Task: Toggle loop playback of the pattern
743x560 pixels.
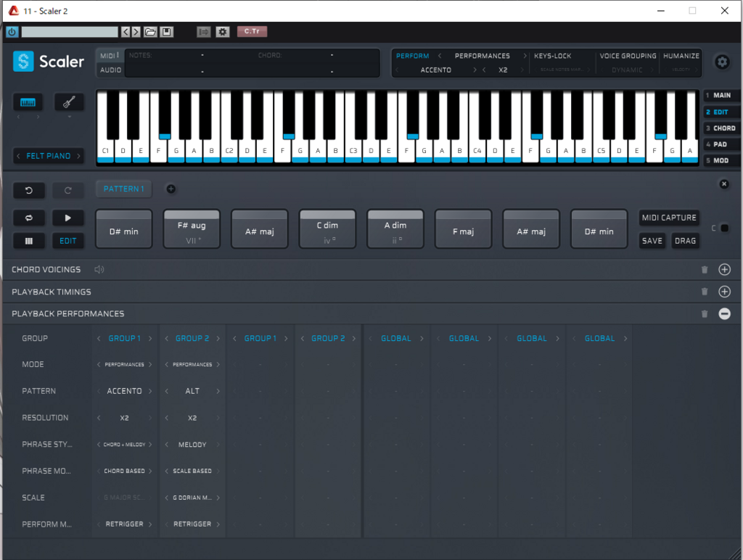Action: click(x=29, y=218)
